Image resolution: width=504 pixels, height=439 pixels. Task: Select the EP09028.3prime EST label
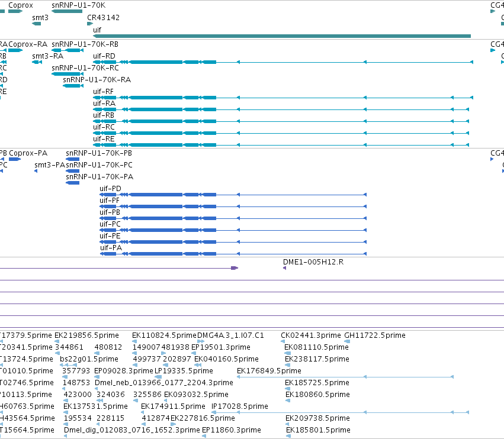coord(123,371)
